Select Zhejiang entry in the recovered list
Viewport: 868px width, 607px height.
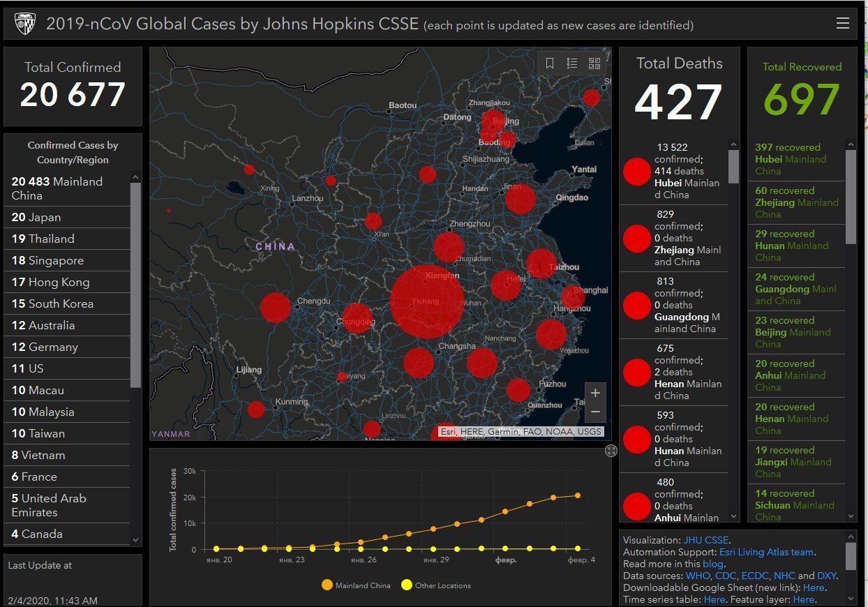[796, 202]
